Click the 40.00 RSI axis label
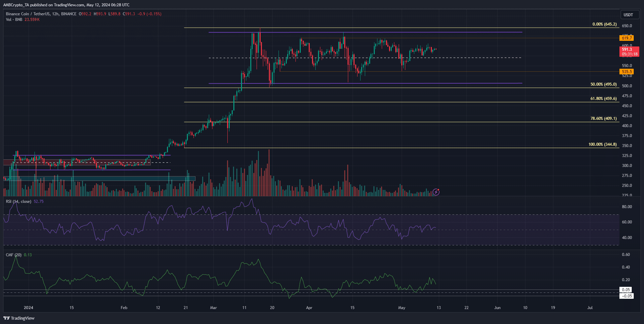Screen dimensions: 644x324 [627, 238]
